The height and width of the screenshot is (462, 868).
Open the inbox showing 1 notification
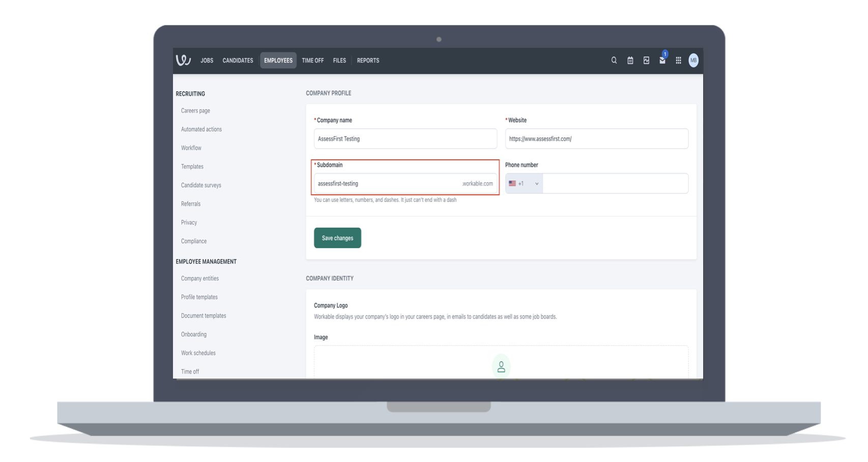[x=662, y=61]
